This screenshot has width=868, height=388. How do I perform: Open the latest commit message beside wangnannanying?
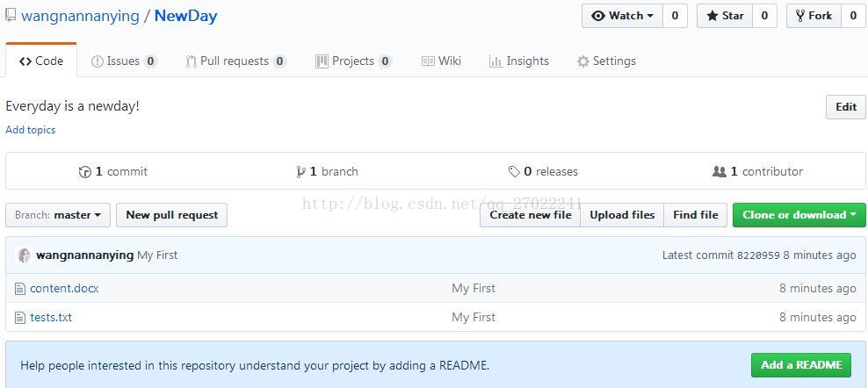158,255
